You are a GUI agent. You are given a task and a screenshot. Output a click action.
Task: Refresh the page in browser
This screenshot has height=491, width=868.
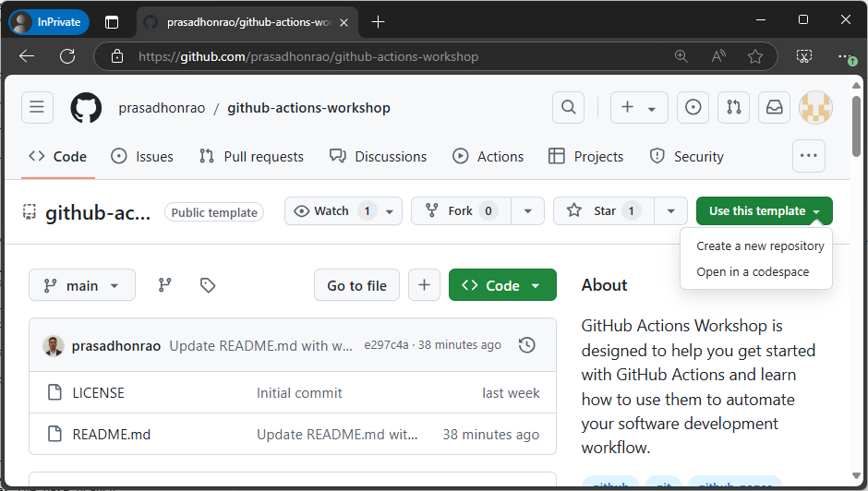pos(67,56)
